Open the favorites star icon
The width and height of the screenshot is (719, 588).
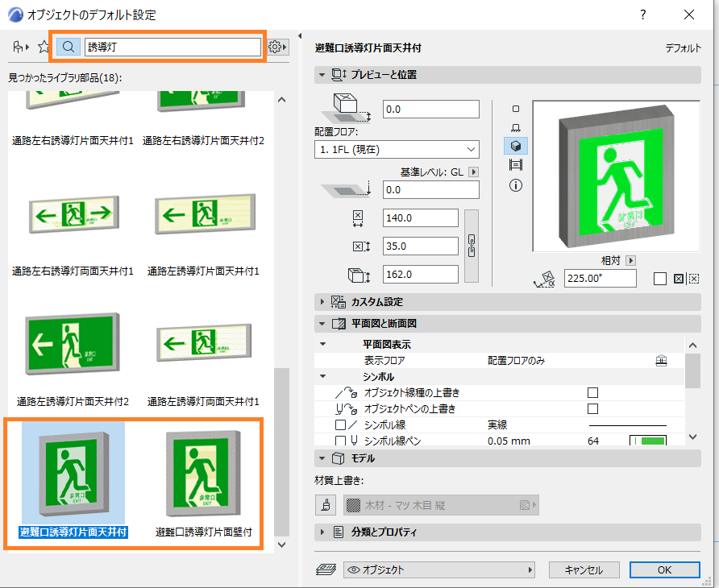44,47
